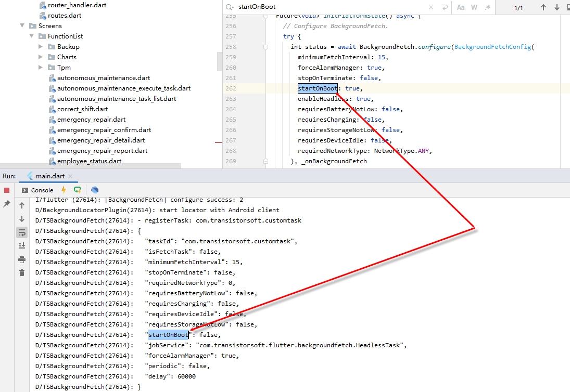Open correct_shift.dart file
Viewport: 570px width, 392px height.
(82, 109)
